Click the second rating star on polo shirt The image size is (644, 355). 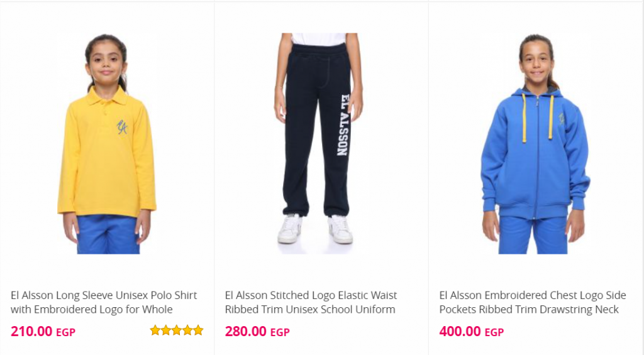[x=166, y=330]
